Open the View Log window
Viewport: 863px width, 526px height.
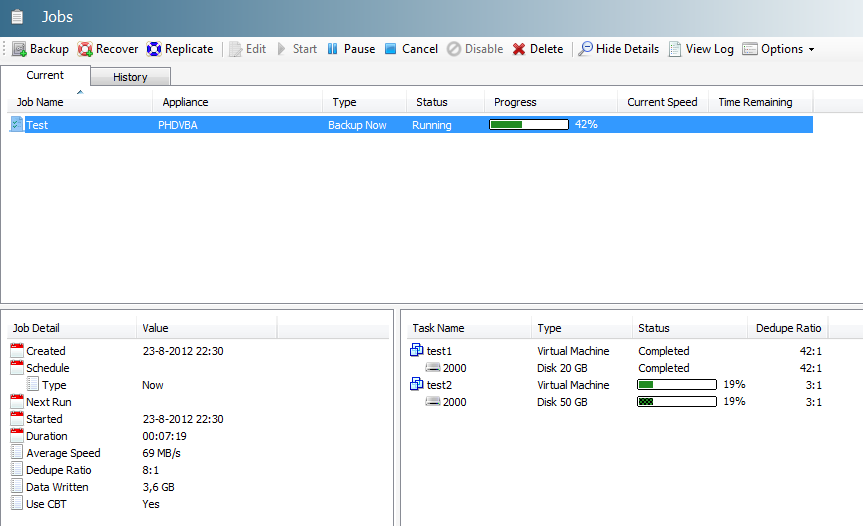point(701,49)
